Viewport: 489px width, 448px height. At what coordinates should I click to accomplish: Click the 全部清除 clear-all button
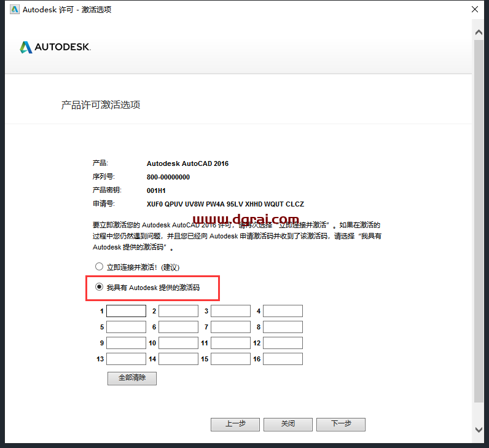pos(132,378)
